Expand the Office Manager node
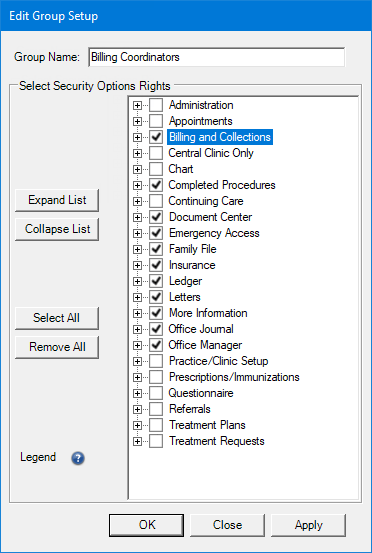Viewport: 372px width, 553px height. click(138, 345)
